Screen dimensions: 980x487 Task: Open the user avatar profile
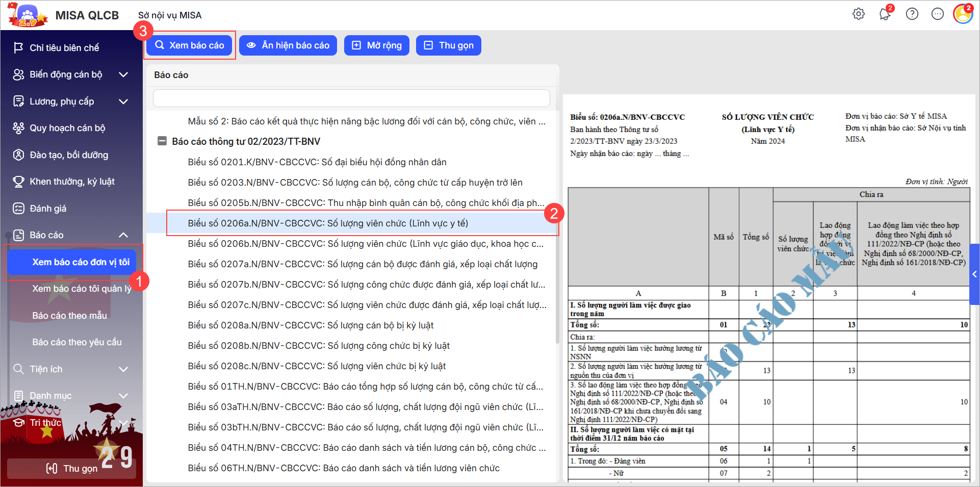(x=962, y=14)
